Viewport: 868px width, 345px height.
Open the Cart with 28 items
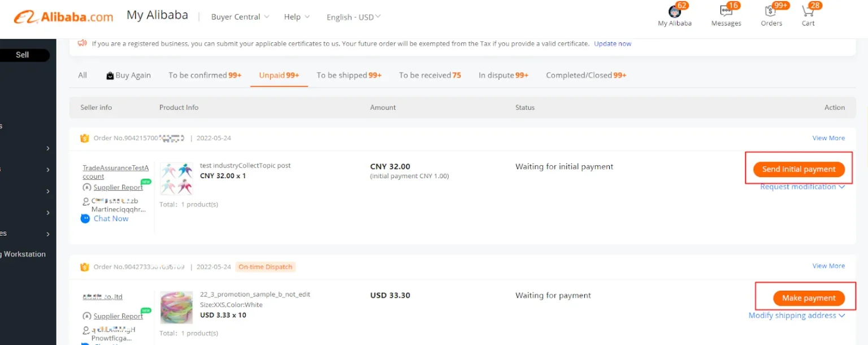click(x=808, y=14)
